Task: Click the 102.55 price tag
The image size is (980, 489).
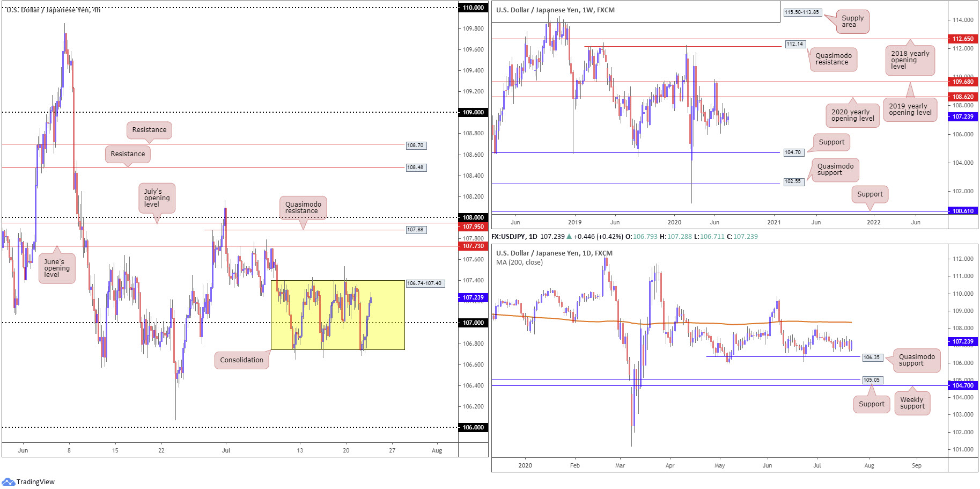Action: click(793, 181)
